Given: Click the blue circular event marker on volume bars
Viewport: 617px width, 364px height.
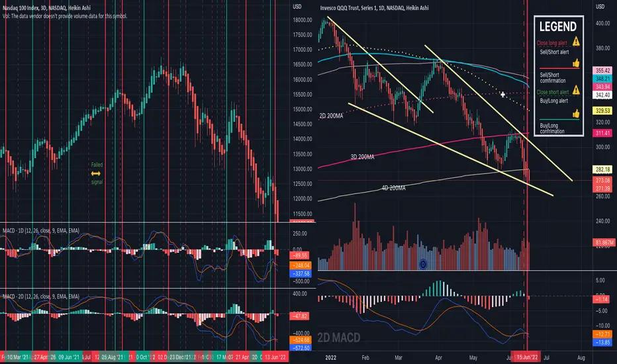Looking at the screenshot, I should 423,265.
